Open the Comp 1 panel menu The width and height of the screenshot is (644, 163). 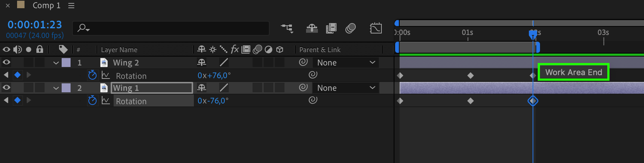pos(71,6)
